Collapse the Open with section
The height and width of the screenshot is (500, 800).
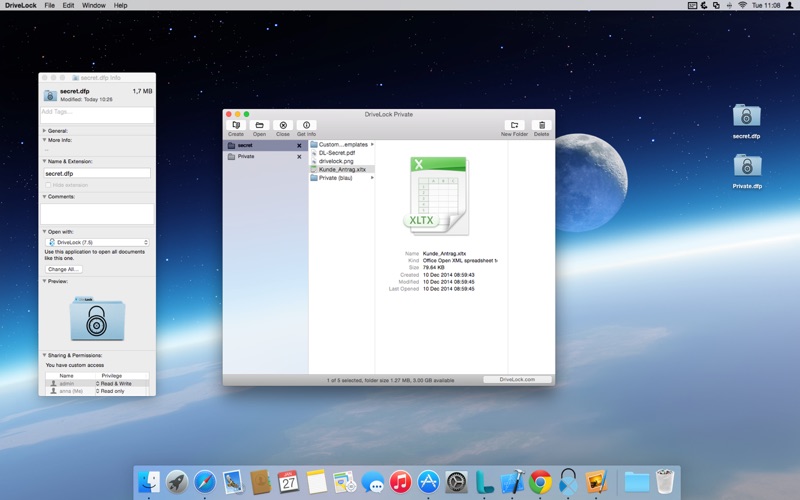pyautogui.click(x=44, y=232)
